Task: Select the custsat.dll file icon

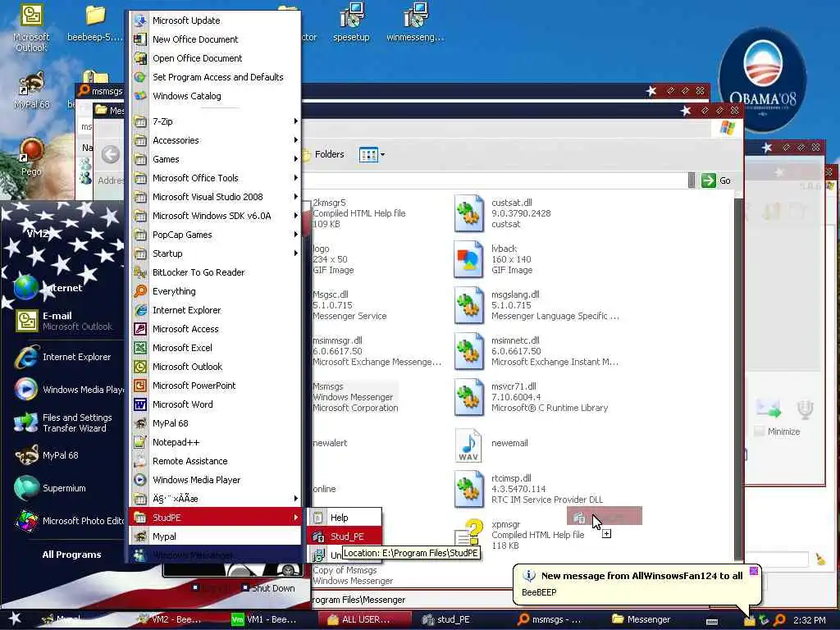Action: pos(468,213)
